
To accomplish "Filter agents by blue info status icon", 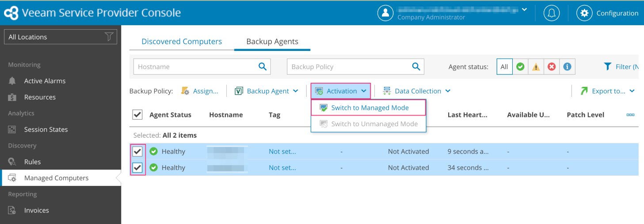I will point(567,67).
